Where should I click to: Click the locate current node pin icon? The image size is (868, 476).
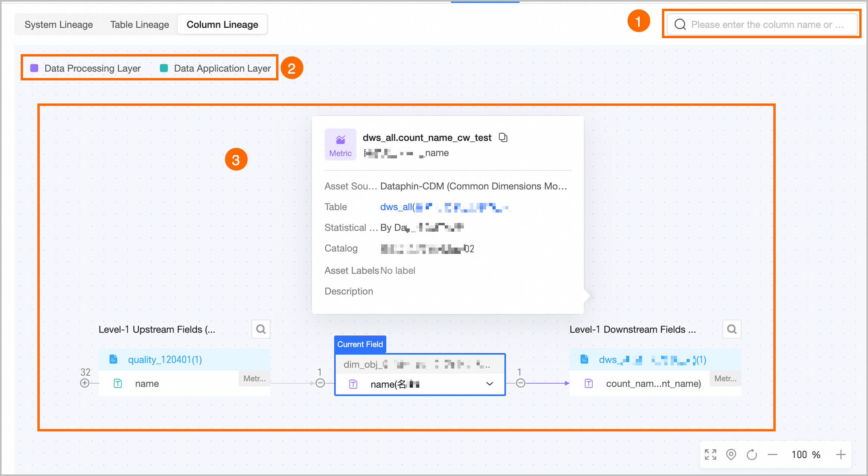[x=731, y=455]
